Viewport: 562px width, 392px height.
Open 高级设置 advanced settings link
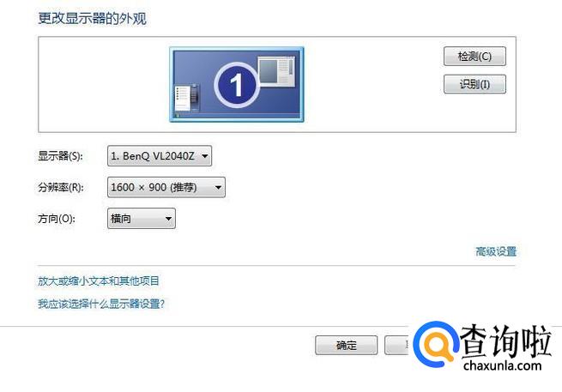[496, 251]
